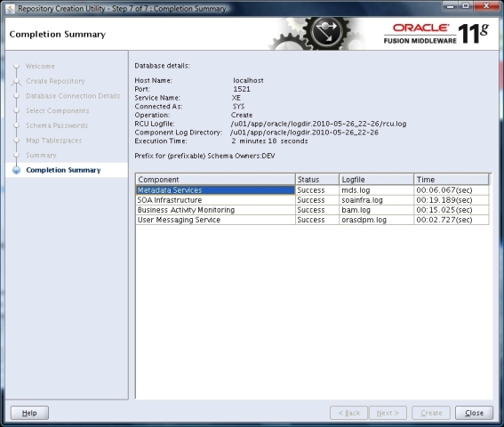
Task: Click the soainfra.log logfile cell
Action: tap(376, 200)
